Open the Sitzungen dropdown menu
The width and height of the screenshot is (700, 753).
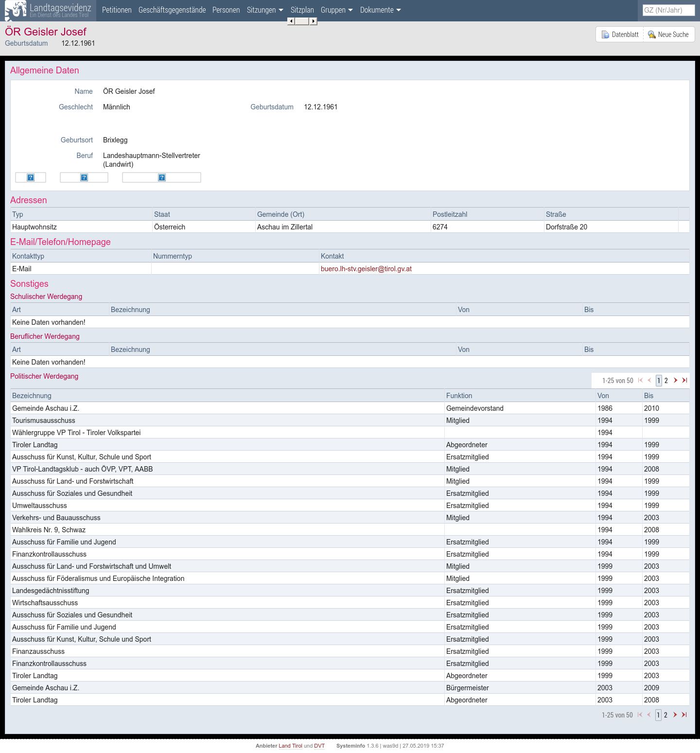coord(265,10)
